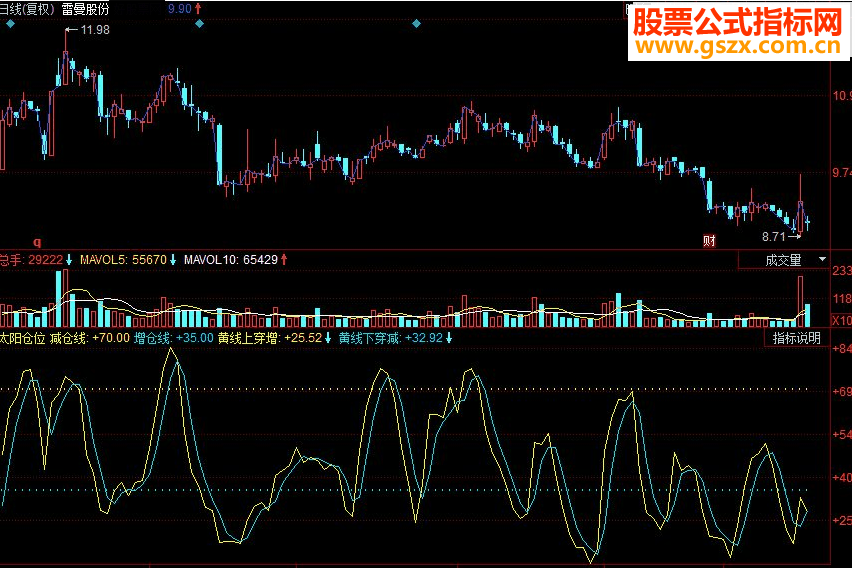
Task: Click the 减仓线: +70.00 value
Action: click(x=90, y=338)
